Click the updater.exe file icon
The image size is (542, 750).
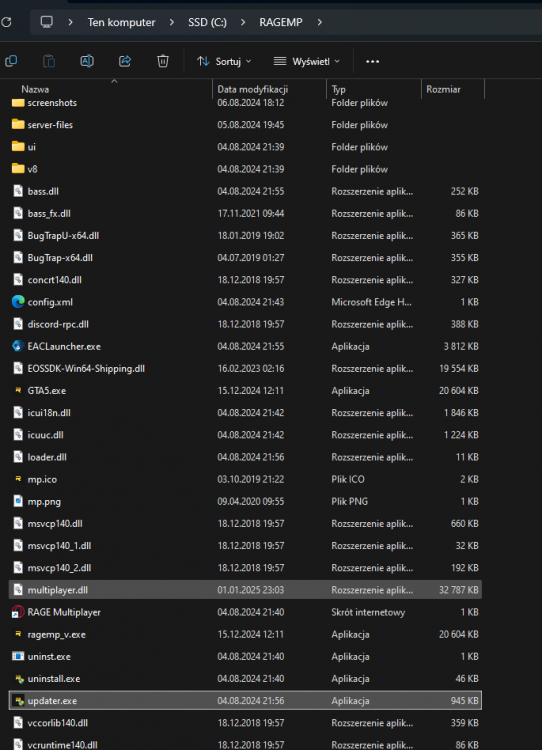[18, 701]
